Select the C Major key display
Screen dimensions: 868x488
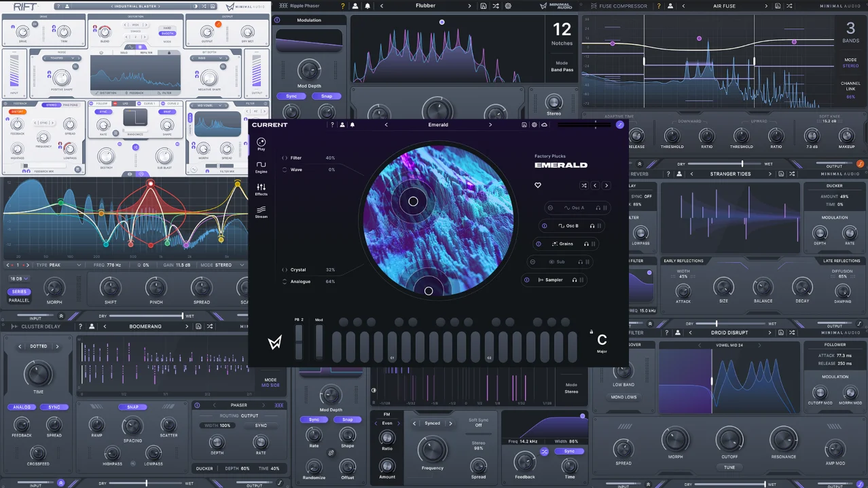click(602, 343)
